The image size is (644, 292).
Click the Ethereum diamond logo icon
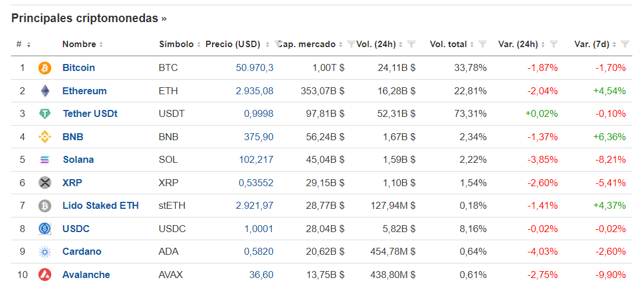tap(45, 91)
